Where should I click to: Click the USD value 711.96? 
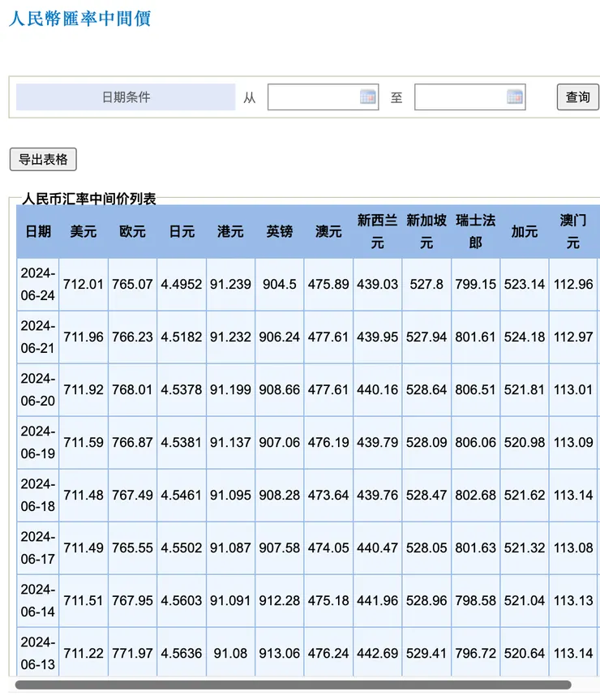tap(84, 337)
